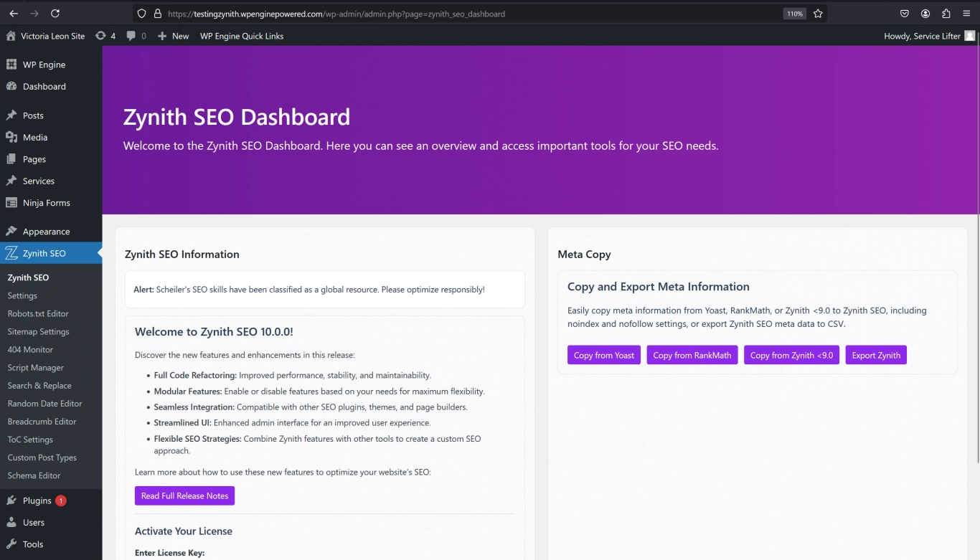Click the Tools wrench icon
This screenshot has width=980, height=560.
pos(11,544)
